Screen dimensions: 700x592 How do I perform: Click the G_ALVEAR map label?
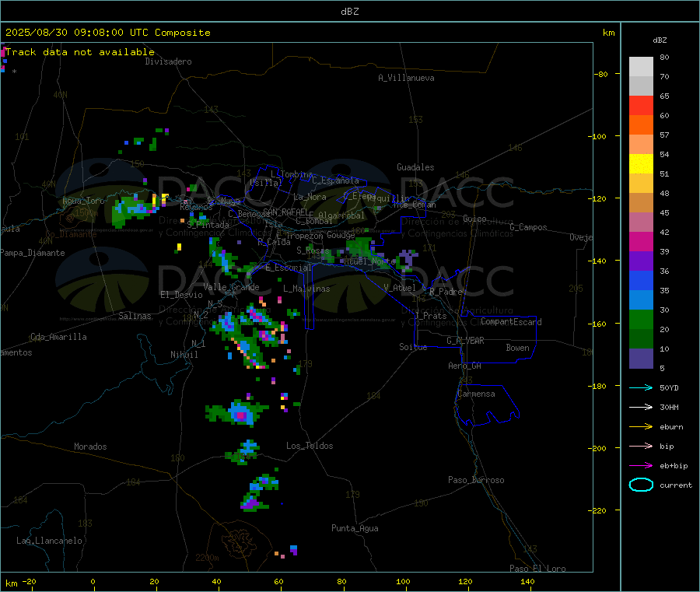[x=465, y=341]
